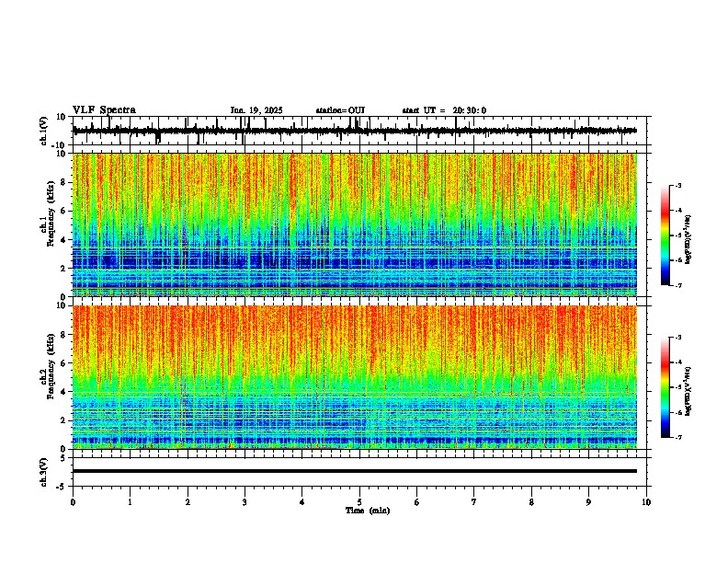Click the '-7' label on ch.1 color bar

point(677,285)
